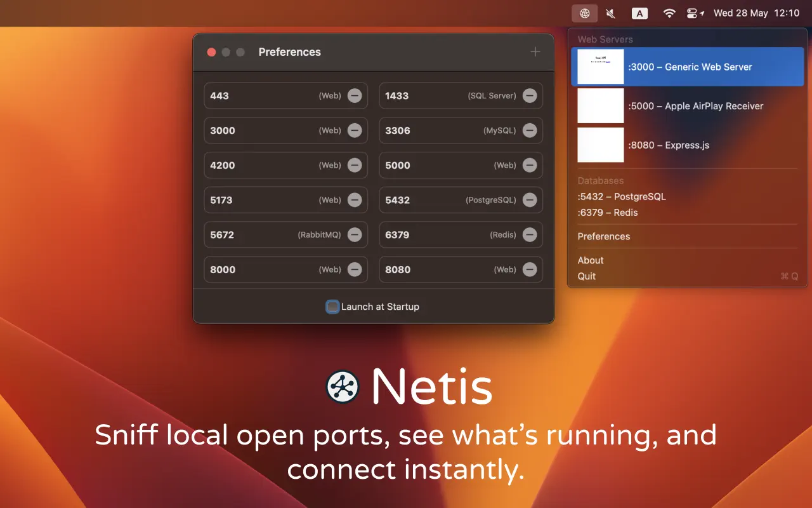
Task: Click the date and time in menu bar
Action: click(757, 13)
